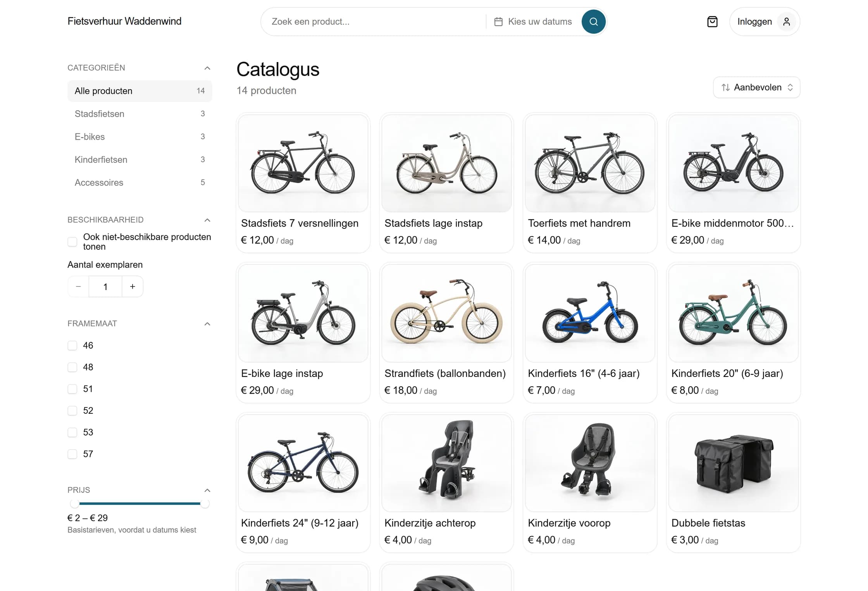Click the maximum price slider handle

205,504
